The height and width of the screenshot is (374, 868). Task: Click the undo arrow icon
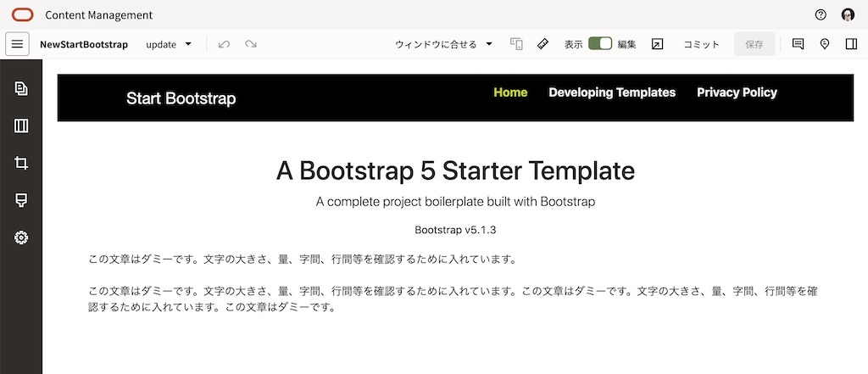click(x=224, y=44)
